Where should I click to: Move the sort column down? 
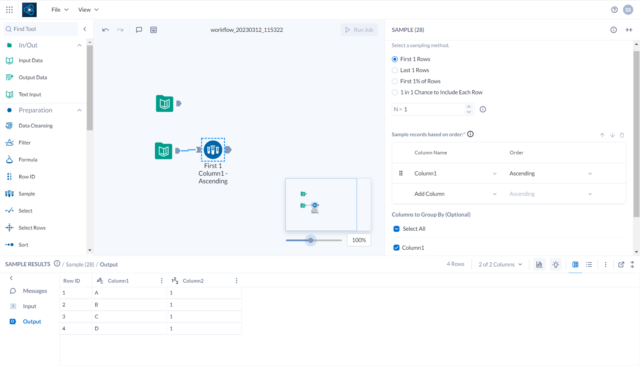tap(612, 135)
